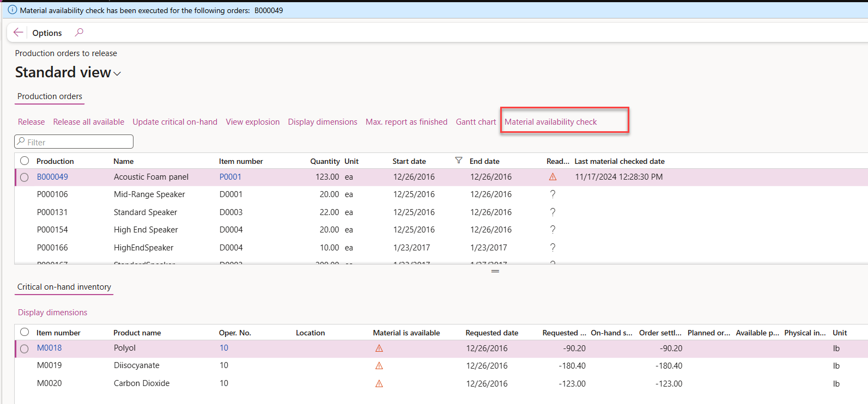This screenshot has width=868, height=404.
Task: Open the Options menu
Action: coord(47,33)
